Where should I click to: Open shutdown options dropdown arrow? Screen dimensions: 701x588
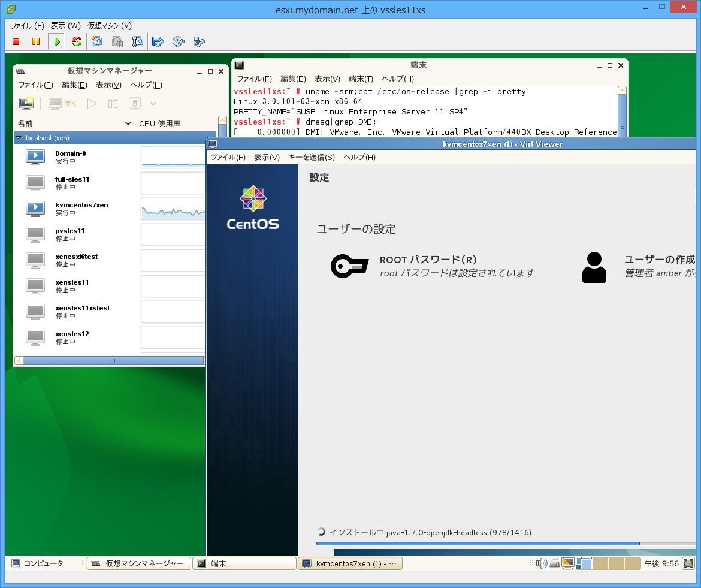pyautogui.click(x=153, y=104)
